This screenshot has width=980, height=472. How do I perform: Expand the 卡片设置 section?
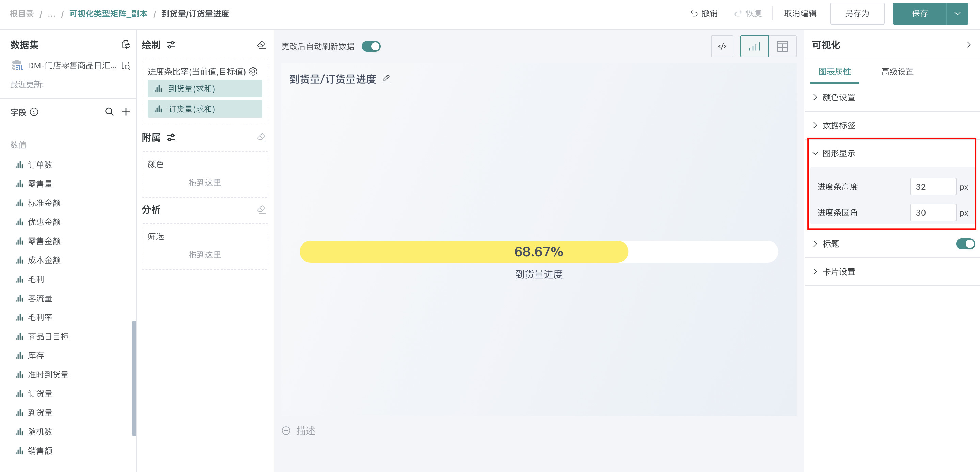[x=838, y=272]
